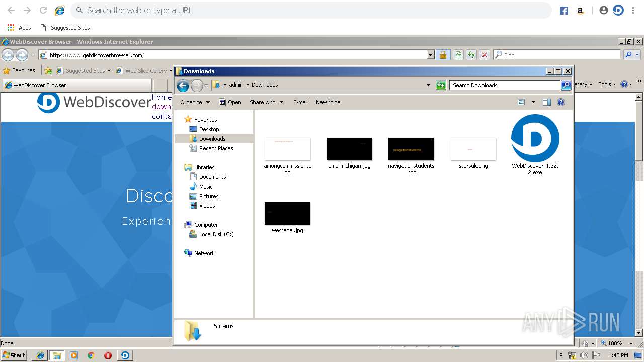Image resolution: width=644 pixels, height=362 pixels.
Task: Open the Chrome profile avatar icon
Action: point(603,10)
